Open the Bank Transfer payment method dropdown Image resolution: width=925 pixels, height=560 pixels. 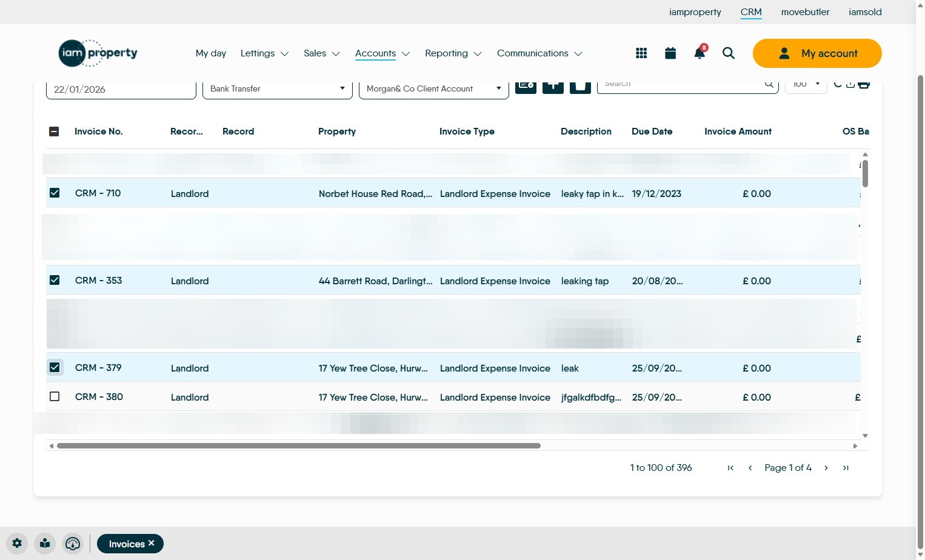click(278, 89)
